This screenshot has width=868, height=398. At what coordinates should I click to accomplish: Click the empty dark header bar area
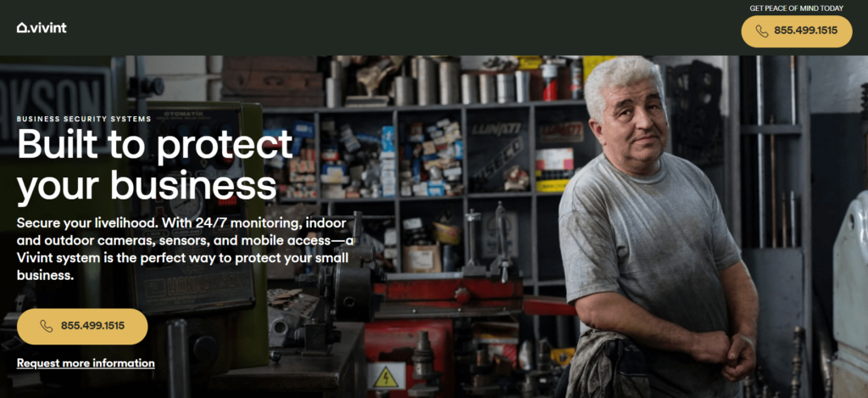[x=387, y=28]
